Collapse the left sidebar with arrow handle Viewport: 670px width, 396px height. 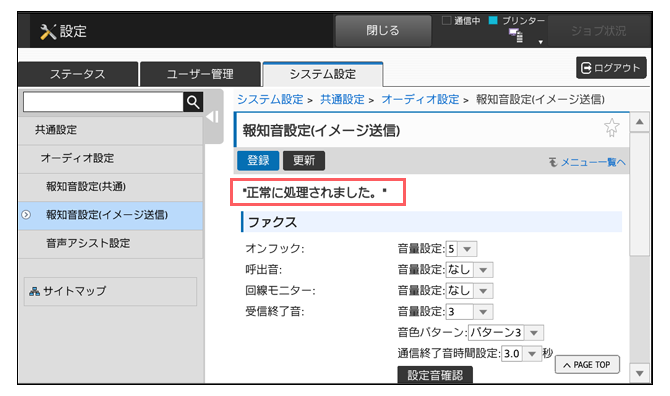(x=213, y=117)
